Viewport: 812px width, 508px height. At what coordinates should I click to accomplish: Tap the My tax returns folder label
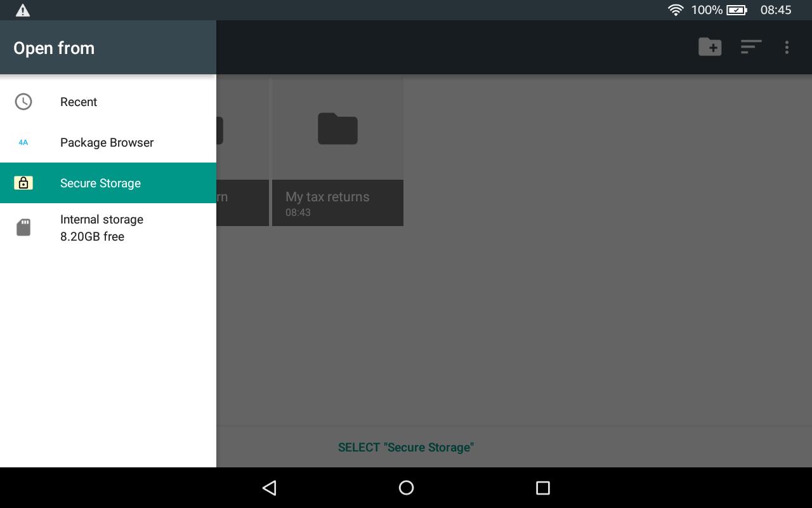coord(327,197)
